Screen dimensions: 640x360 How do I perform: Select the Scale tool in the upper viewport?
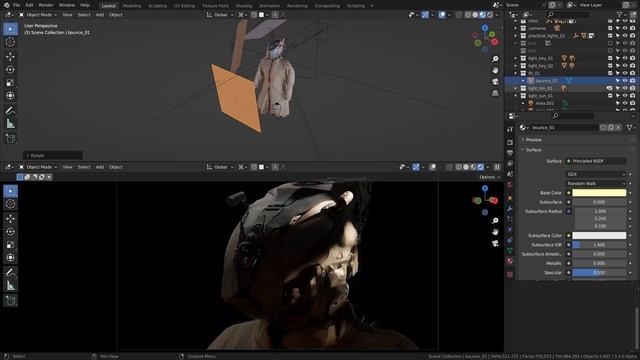click(10, 83)
